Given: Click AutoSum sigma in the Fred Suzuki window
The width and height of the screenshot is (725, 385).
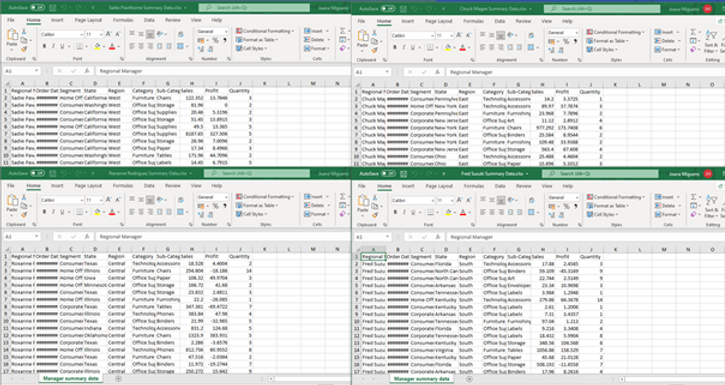Looking at the screenshot, I should (693, 196).
